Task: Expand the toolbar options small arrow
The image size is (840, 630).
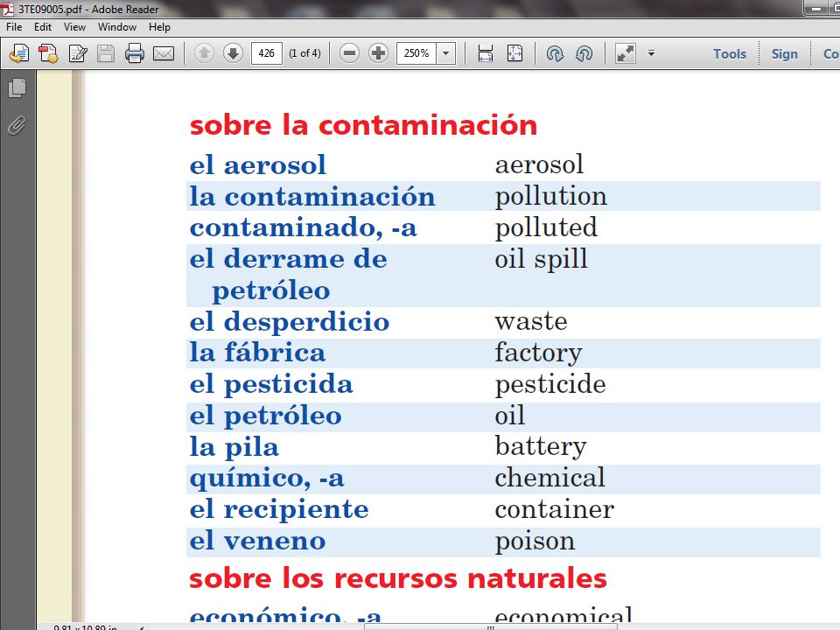Action: pos(651,53)
